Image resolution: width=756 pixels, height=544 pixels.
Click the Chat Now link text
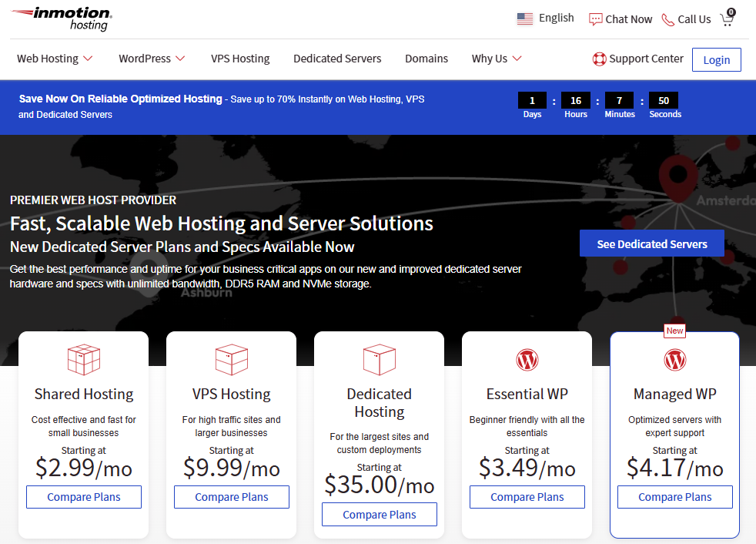(629, 19)
